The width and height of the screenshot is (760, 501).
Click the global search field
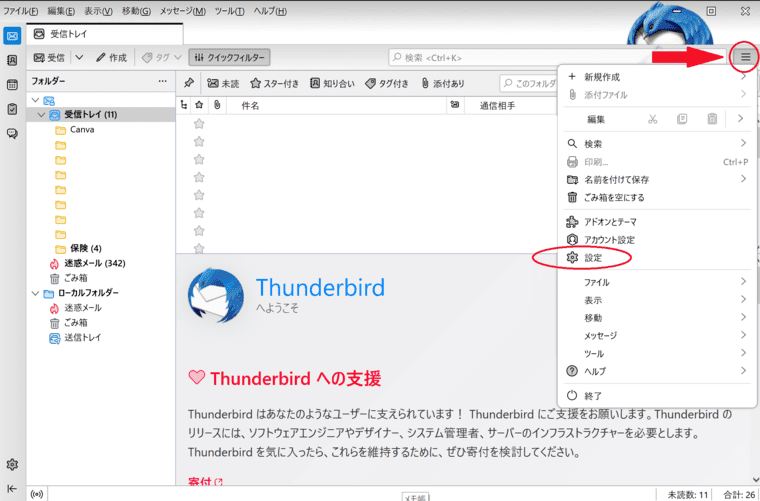[557, 58]
